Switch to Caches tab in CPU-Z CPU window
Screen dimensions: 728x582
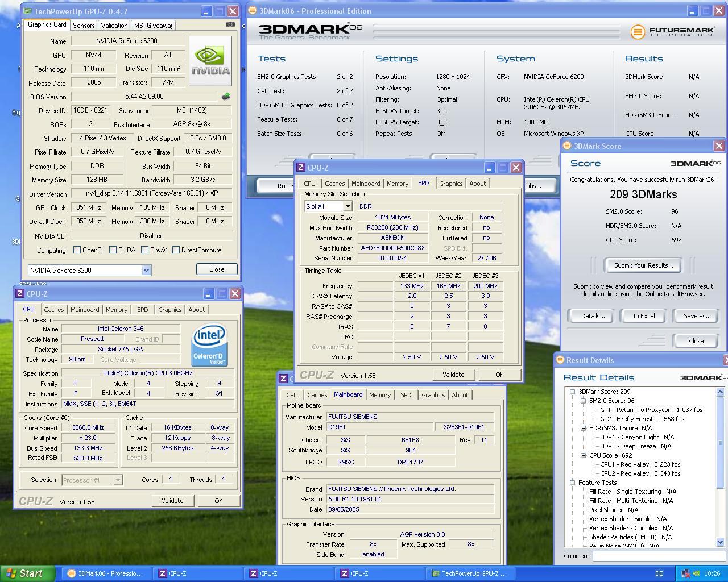[54, 310]
